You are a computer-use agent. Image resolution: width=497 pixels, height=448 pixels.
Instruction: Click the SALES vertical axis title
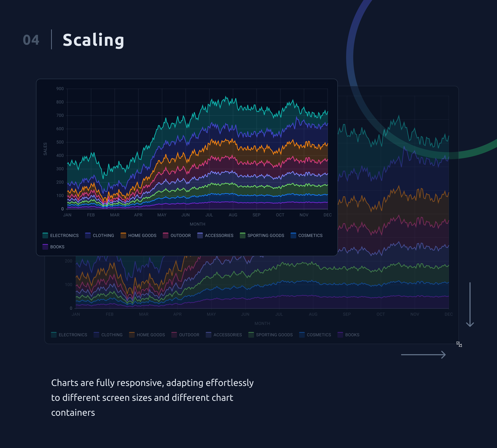click(x=45, y=149)
